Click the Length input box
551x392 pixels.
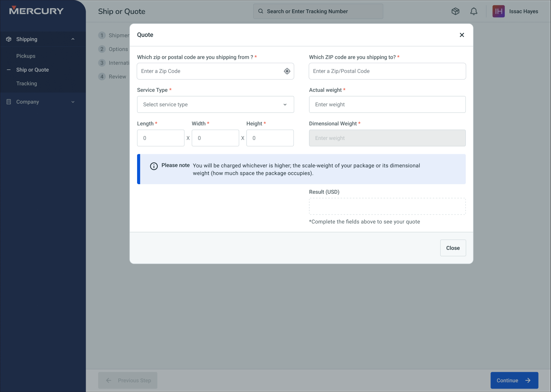click(161, 138)
